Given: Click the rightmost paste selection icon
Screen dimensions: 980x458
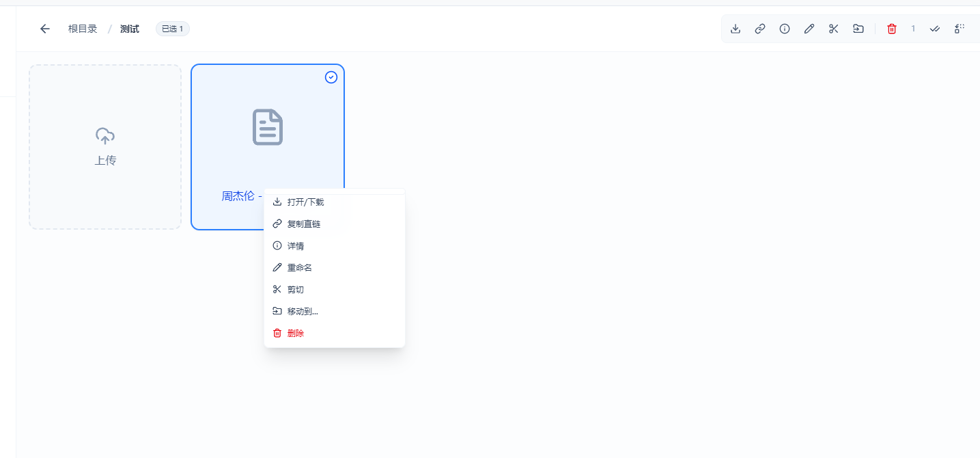Looking at the screenshot, I should (x=960, y=29).
